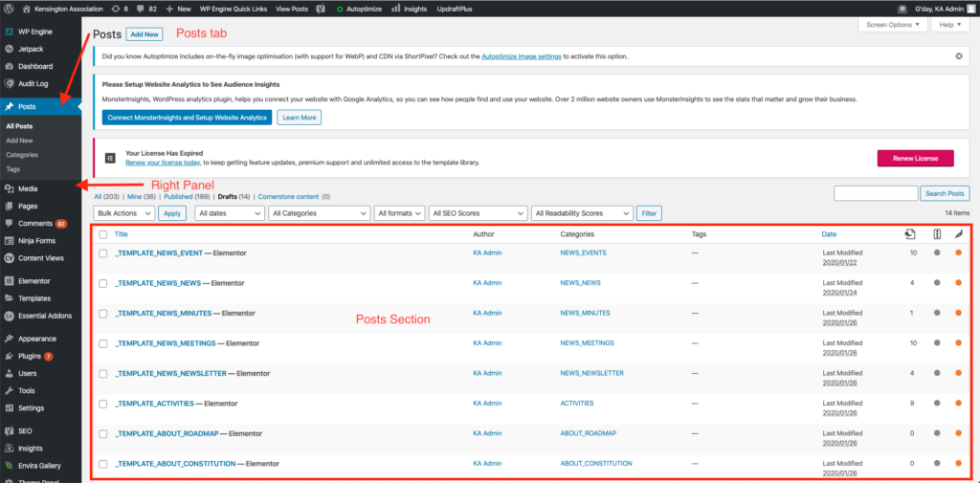
Task: Click the Appearance brush icon
Action: click(10, 339)
